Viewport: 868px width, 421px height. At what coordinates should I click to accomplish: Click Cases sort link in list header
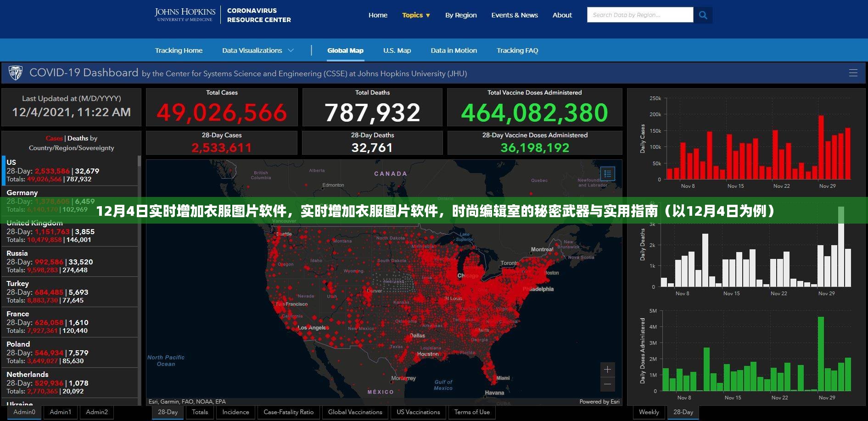coord(54,138)
